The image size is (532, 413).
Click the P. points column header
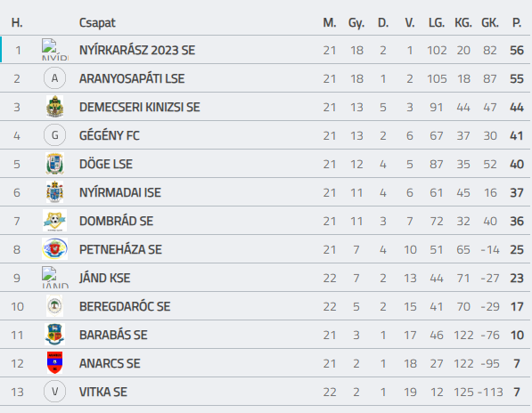pos(516,23)
